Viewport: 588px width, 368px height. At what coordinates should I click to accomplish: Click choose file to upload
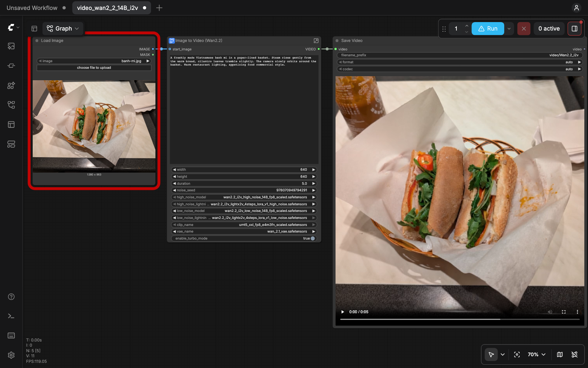(x=94, y=68)
